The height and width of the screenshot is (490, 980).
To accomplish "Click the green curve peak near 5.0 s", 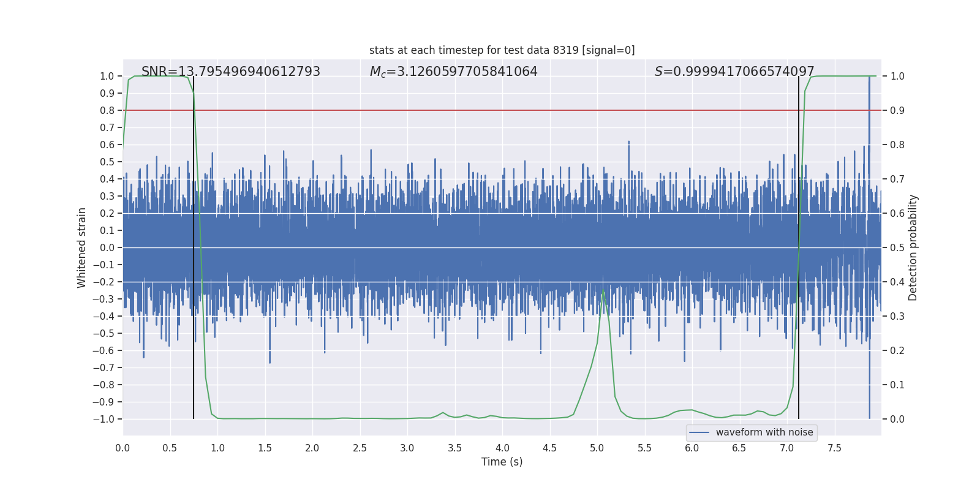I will pos(603,290).
